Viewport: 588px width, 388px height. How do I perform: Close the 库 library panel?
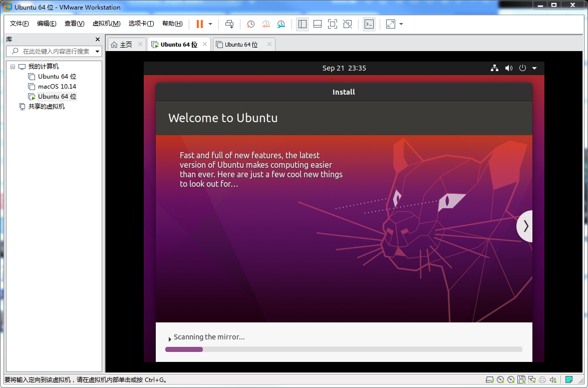pyautogui.click(x=98, y=40)
